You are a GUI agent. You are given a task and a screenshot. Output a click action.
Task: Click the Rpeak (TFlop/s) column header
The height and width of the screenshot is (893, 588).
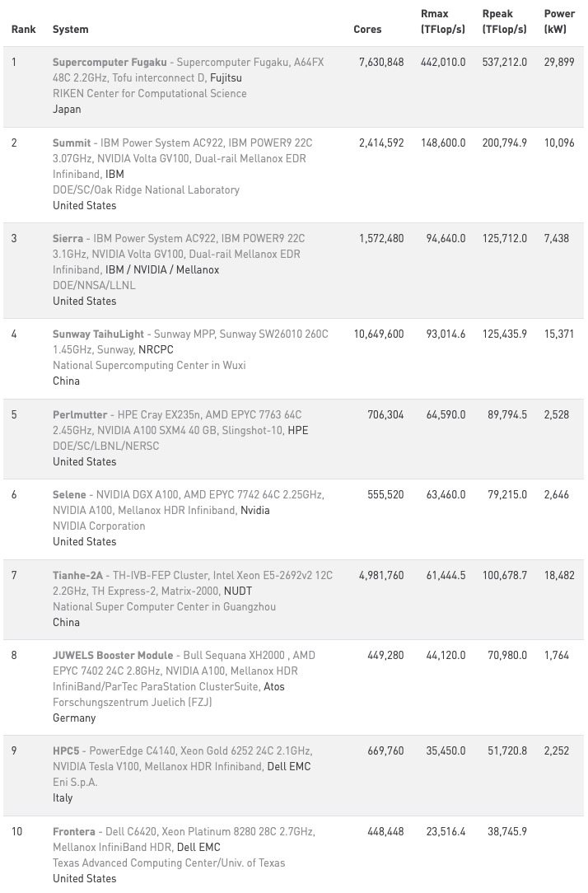coord(504,22)
